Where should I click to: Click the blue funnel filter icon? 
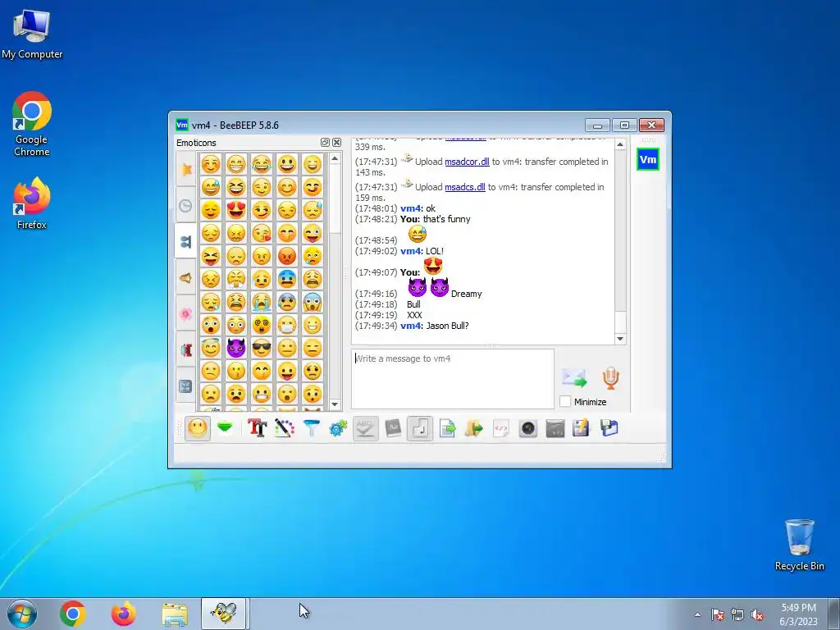(x=311, y=428)
